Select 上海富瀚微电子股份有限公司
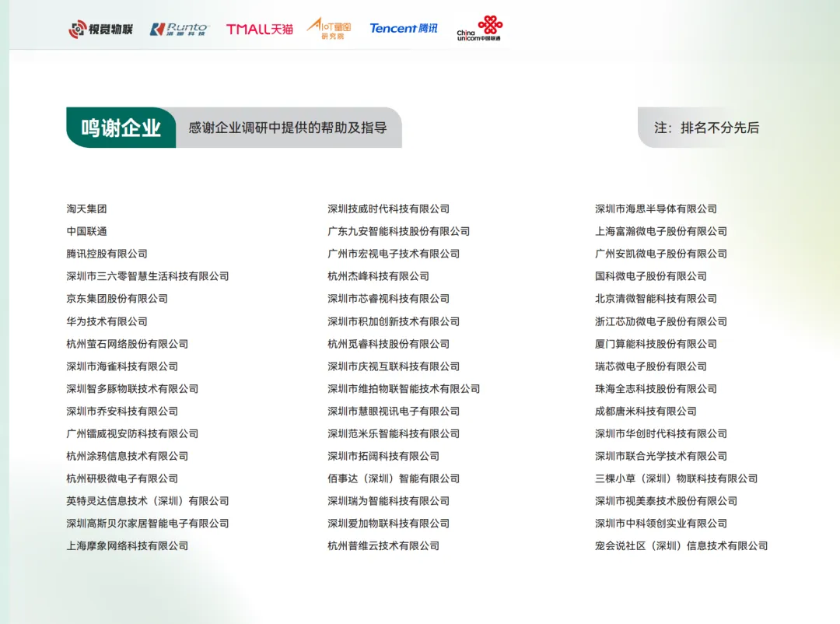840x624 pixels. point(661,231)
